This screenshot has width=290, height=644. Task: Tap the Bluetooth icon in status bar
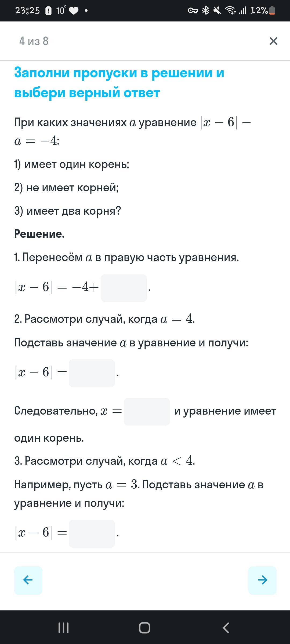point(206,10)
